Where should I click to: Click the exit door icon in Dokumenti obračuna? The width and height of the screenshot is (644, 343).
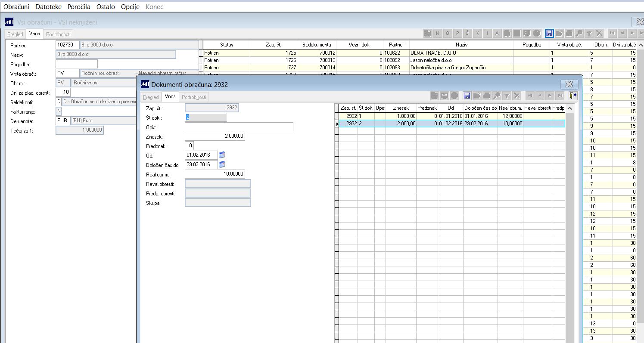pos(573,96)
